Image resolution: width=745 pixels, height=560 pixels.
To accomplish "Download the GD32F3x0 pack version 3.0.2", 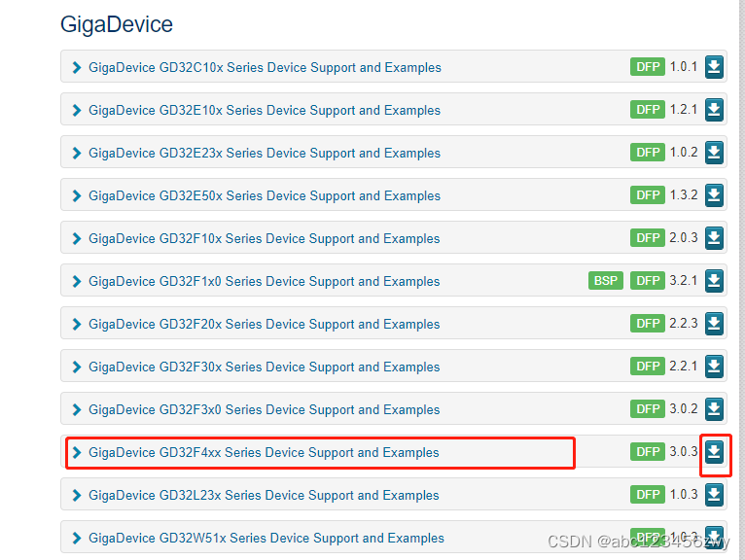I will click(x=714, y=409).
